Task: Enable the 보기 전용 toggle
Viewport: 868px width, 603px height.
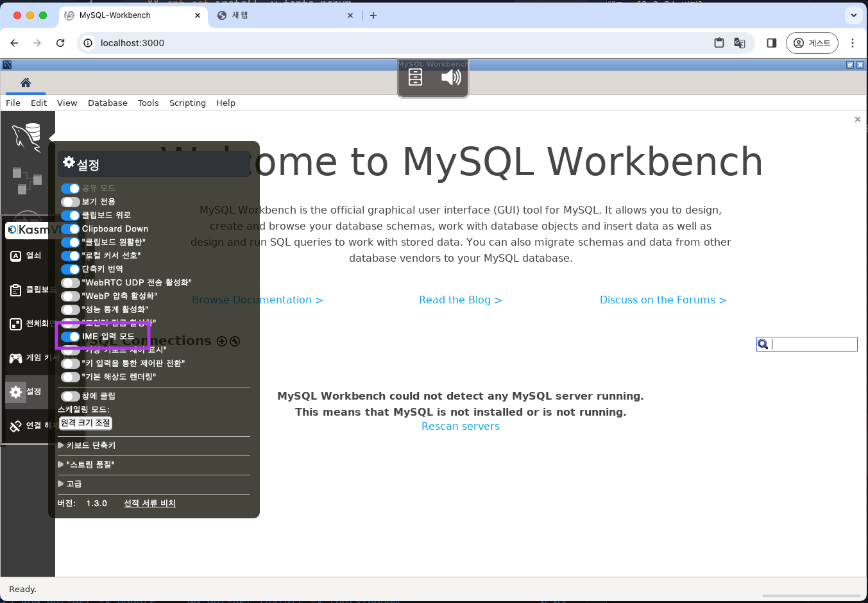Action: coord(71,202)
